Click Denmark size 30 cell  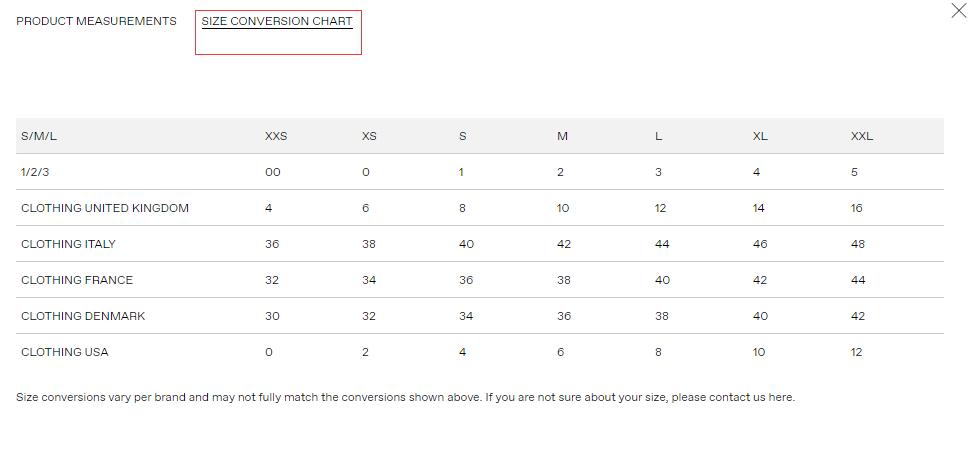click(272, 316)
